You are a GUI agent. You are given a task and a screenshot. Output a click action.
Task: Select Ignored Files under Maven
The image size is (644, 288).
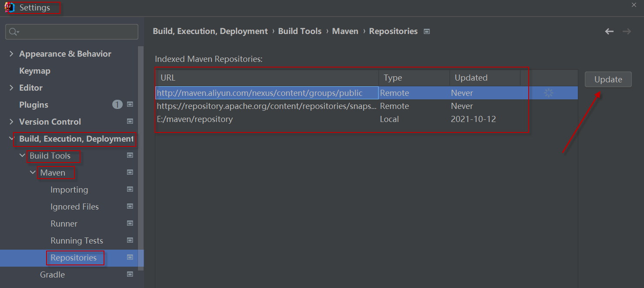tap(74, 207)
